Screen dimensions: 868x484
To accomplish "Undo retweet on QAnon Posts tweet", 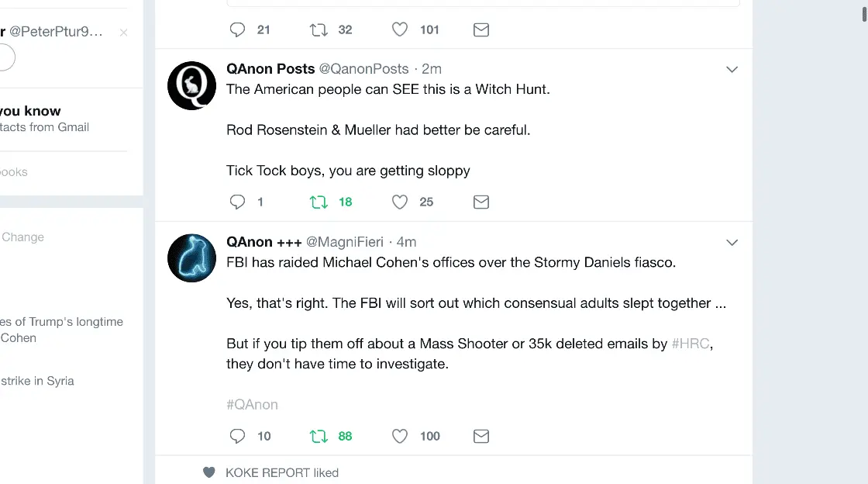I will point(319,202).
